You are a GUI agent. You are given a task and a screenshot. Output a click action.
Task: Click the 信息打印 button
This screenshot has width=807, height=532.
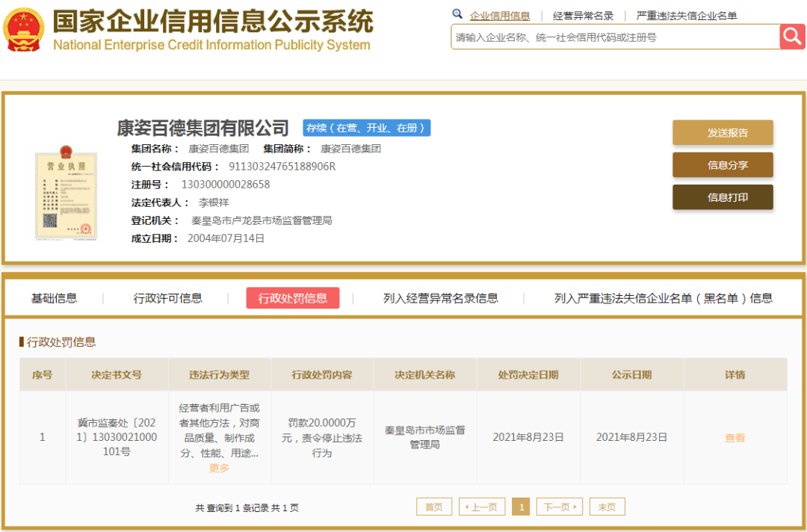tap(723, 197)
